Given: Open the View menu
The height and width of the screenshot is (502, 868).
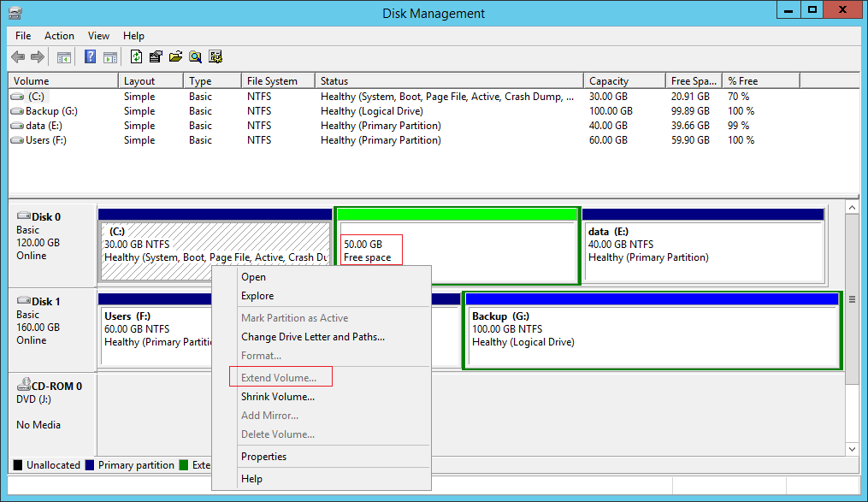Looking at the screenshot, I should coord(98,36).
